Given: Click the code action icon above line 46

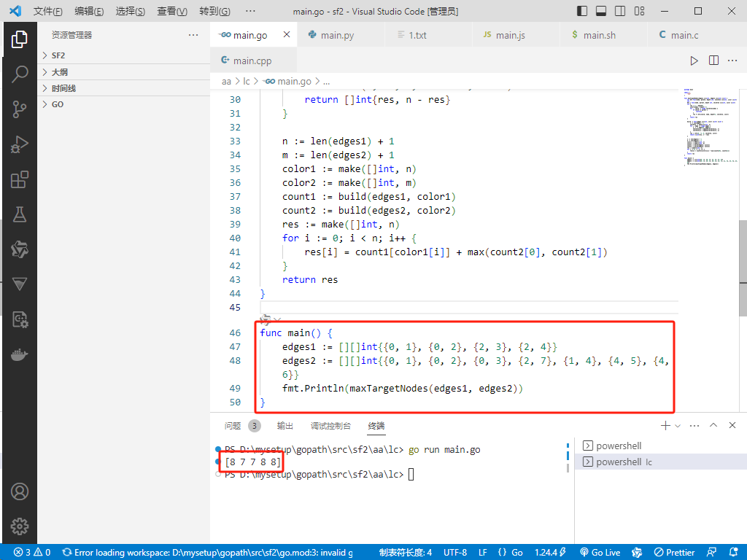Looking at the screenshot, I should tap(266, 319).
